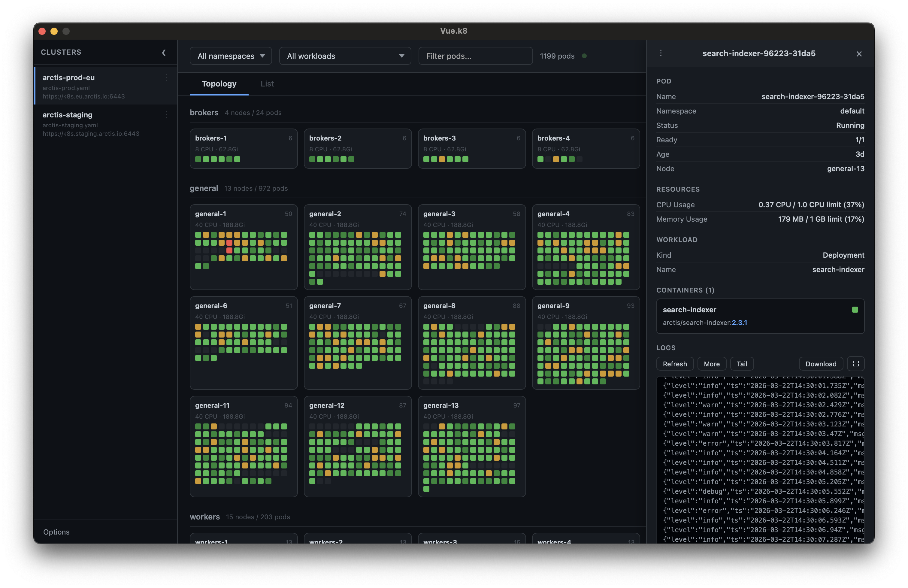Click the red pod square in general-1
908x588 pixels.
(x=229, y=243)
